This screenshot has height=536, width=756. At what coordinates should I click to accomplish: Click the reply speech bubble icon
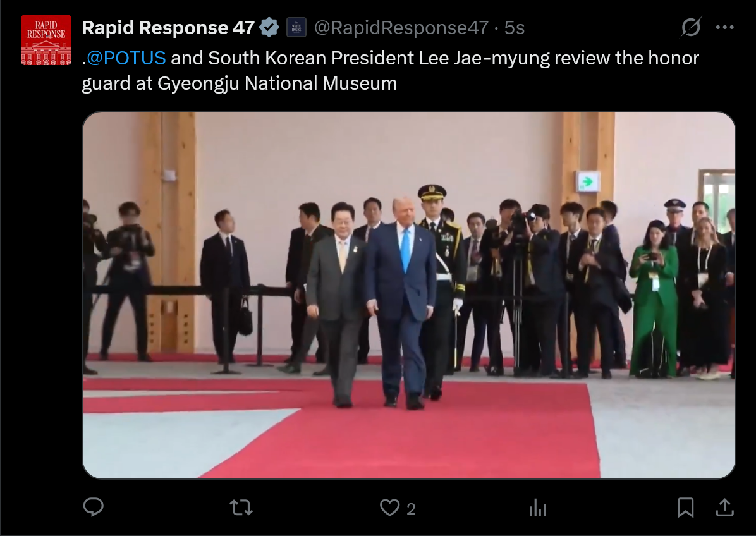point(93,507)
